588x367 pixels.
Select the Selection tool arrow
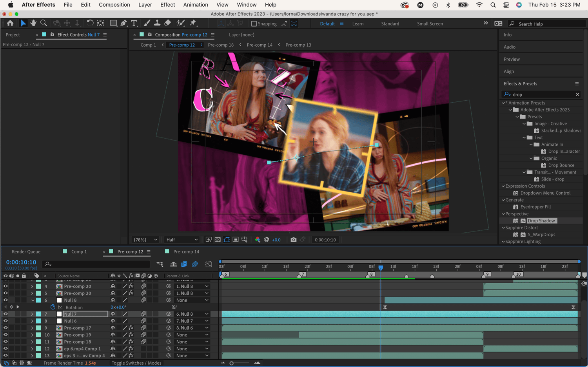[x=23, y=24]
